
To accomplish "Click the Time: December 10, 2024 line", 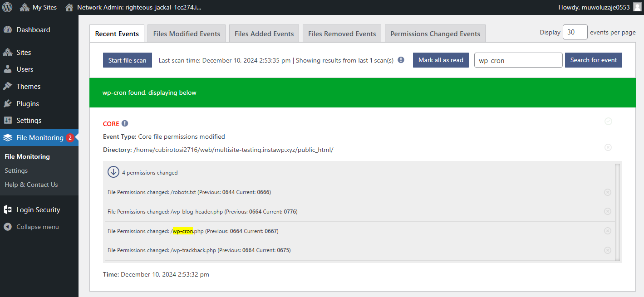I will pyautogui.click(x=156, y=274).
